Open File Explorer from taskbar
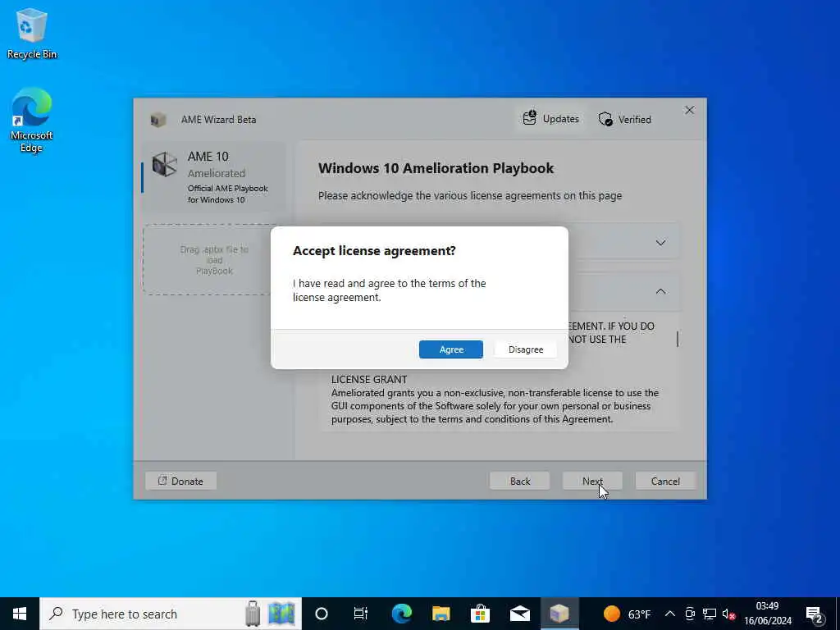This screenshot has width=840, height=630. [441, 614]
